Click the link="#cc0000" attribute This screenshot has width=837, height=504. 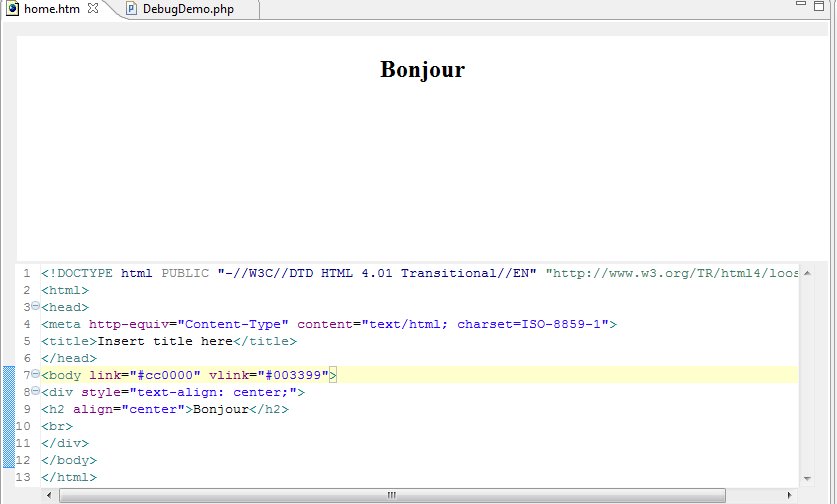(145, 375)
